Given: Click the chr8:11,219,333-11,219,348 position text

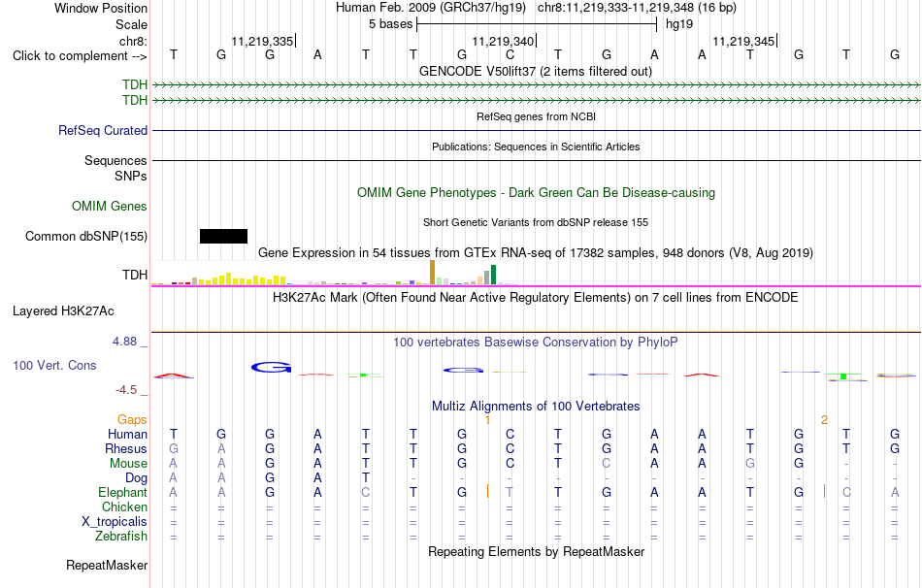Looking at the screenshot, I should click(637, 8).
